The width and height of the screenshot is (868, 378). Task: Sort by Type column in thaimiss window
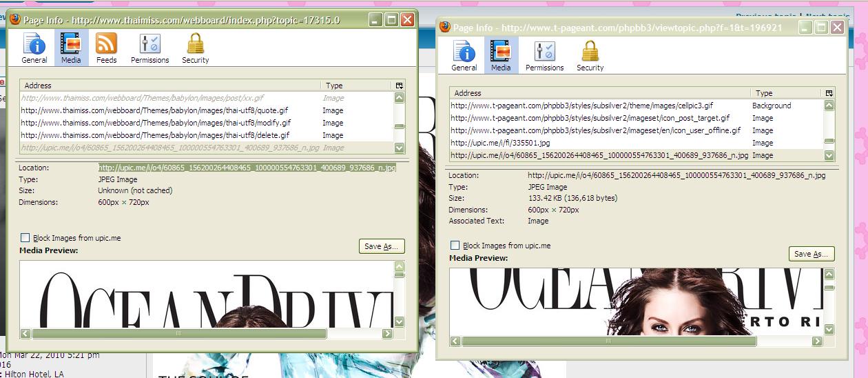pos(357,86)
